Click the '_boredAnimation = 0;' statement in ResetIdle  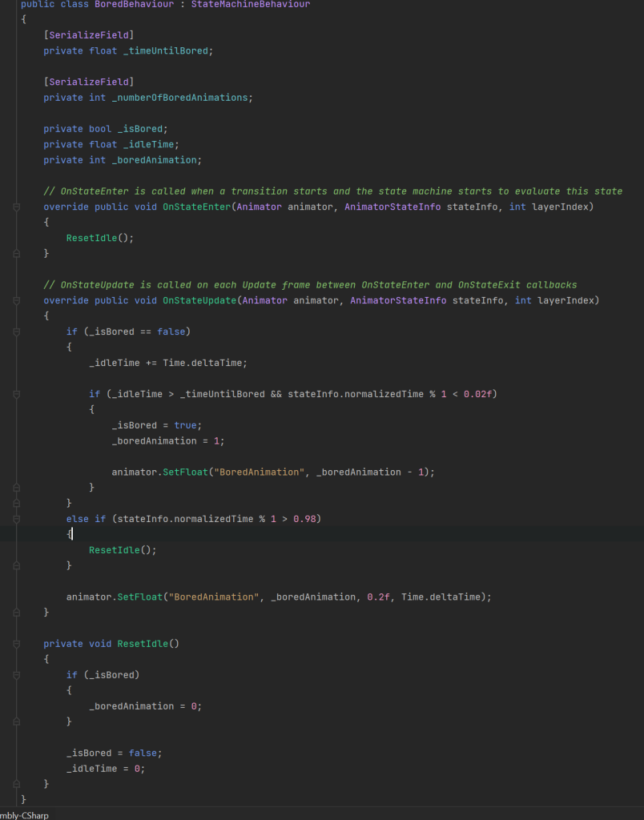coord(146,706)
